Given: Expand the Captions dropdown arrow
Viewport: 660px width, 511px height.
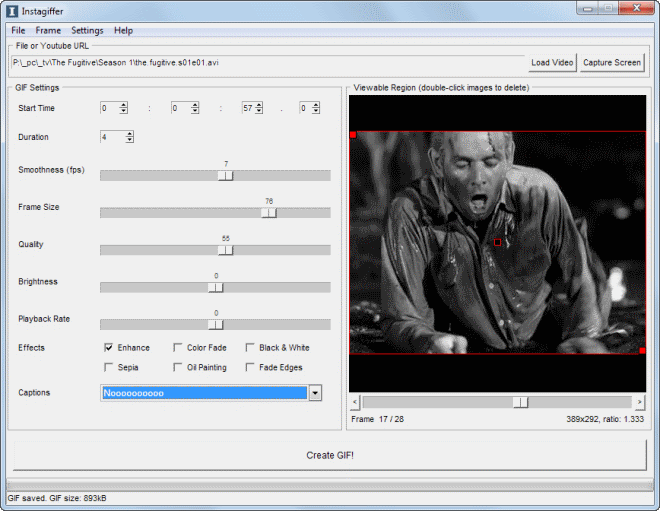Looking at the screenshot, I should tap(315, 393).
